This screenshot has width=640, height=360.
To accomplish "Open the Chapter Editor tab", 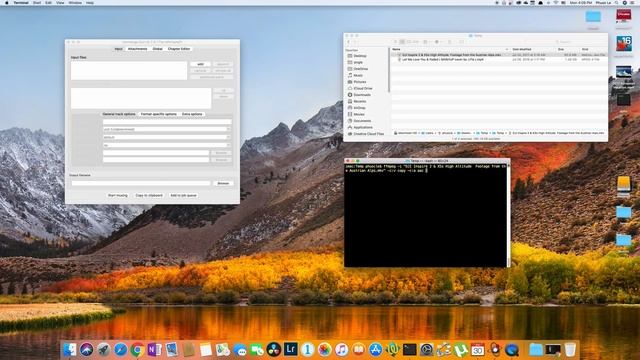I will [179, 49].
